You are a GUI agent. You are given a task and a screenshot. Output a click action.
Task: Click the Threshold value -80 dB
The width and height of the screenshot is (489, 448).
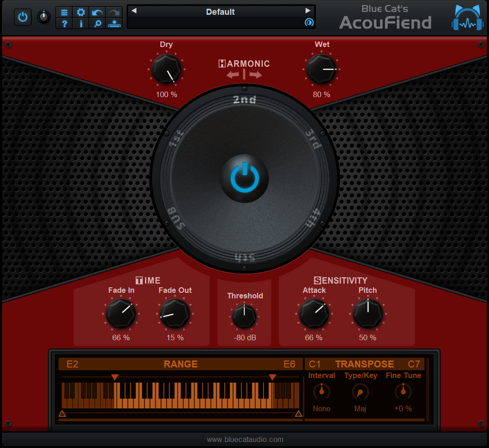point(245,337)
